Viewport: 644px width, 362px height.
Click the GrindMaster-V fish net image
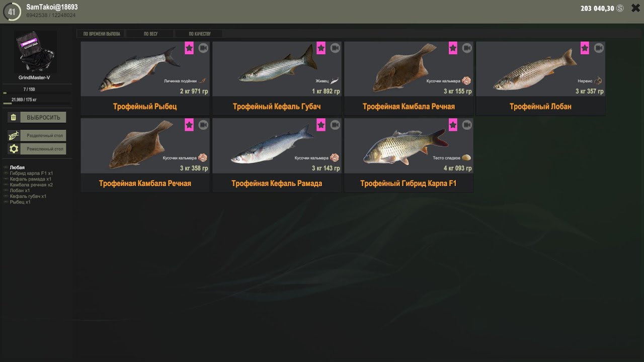click(35, 52)
